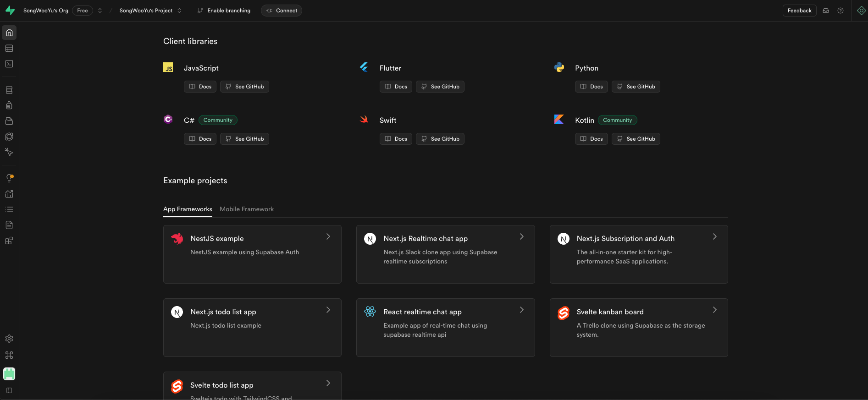Open the Svelte kanban board title
The image size is (868, 400).
click(x=610, y=312)
